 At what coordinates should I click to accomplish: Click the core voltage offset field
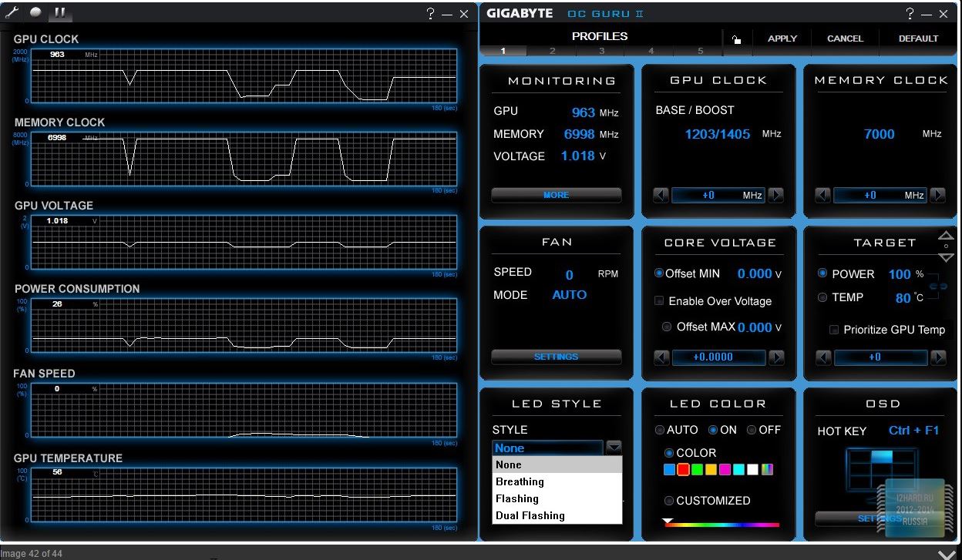point(718,357)
